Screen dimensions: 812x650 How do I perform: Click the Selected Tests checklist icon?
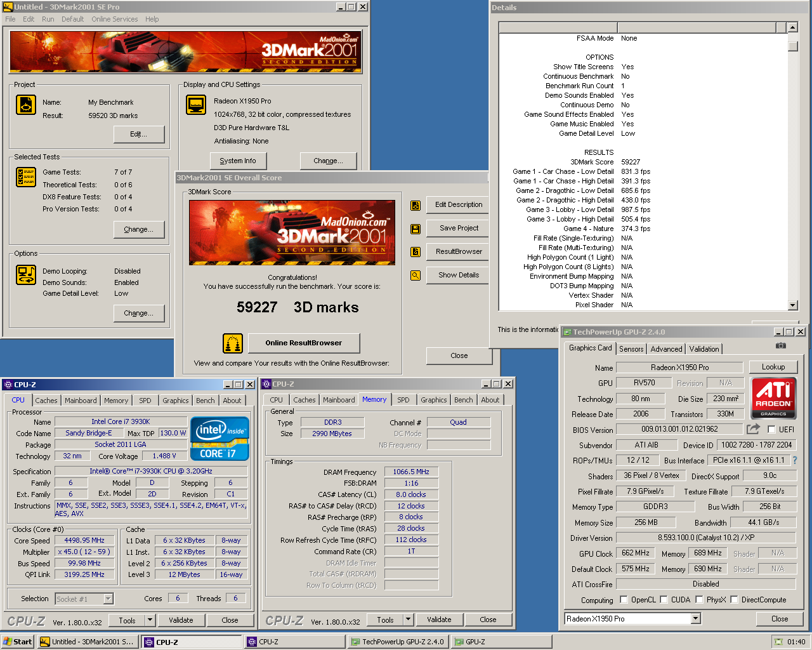click(26, 177)
